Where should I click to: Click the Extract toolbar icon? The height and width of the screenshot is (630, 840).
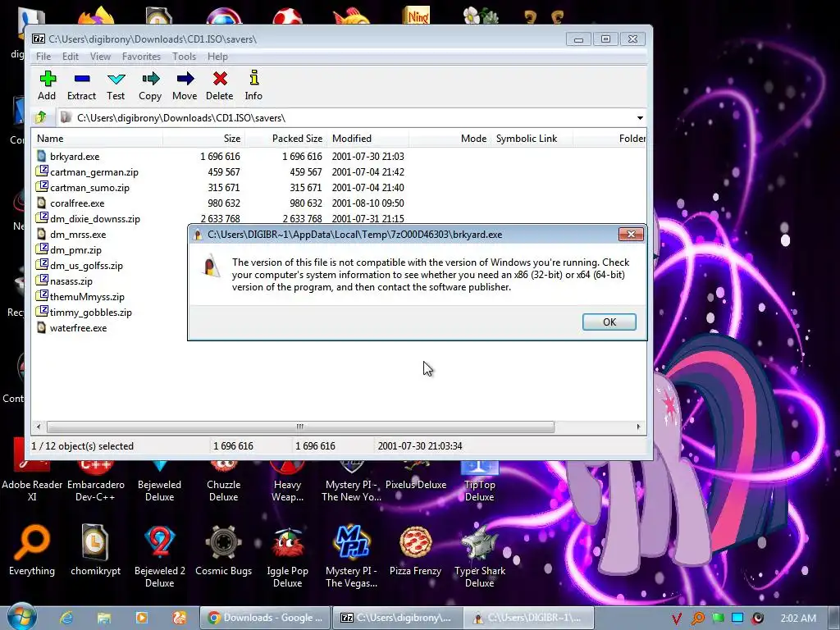point(81,85)
